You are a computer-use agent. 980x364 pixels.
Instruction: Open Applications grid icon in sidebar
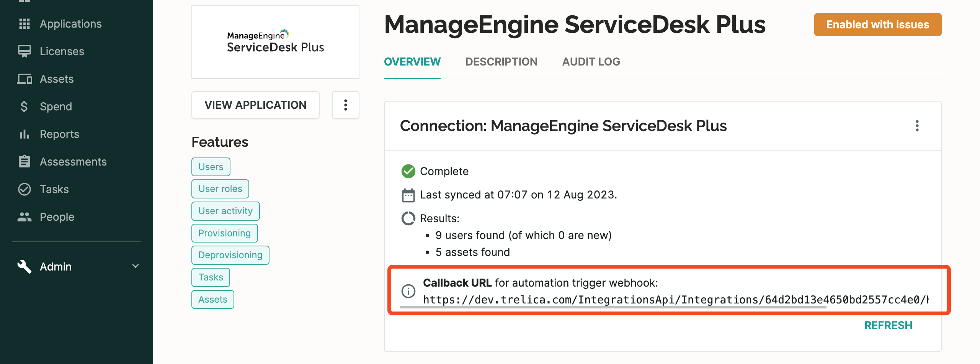click(24, 24)
